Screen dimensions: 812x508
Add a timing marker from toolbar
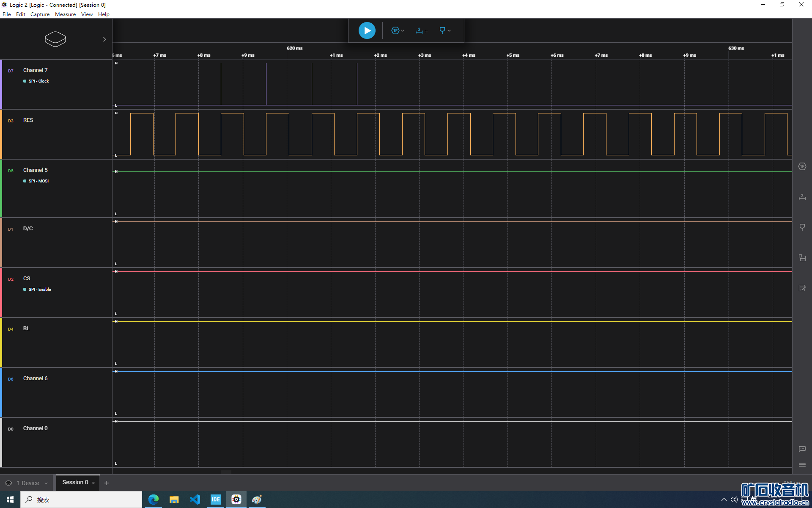[421, 30]
